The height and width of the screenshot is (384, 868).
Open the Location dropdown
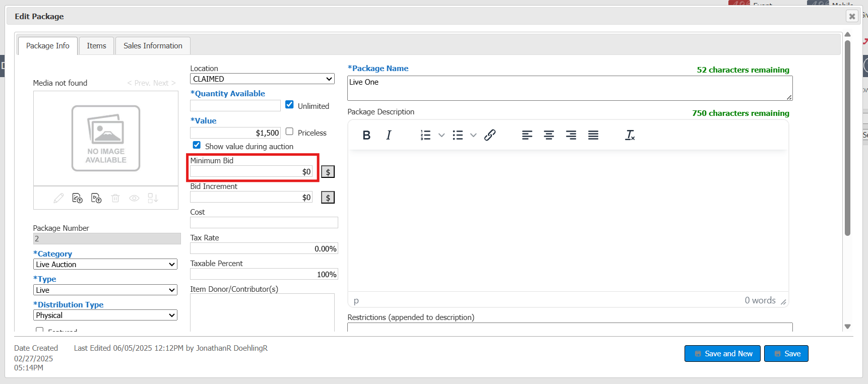(x=262, y=79)
